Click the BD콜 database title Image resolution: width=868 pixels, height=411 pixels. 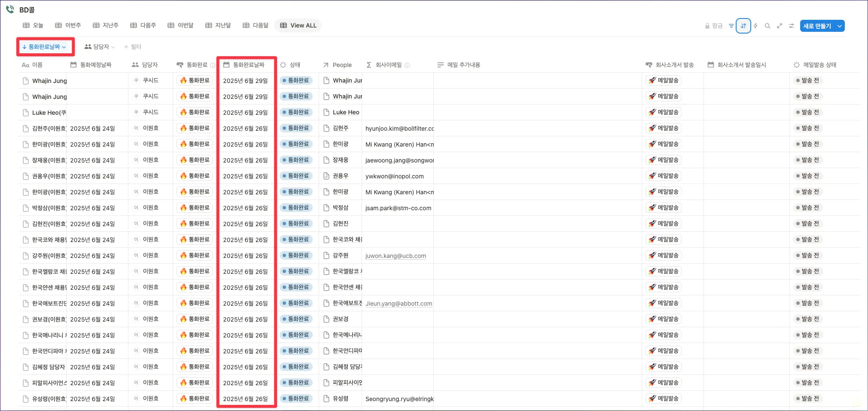27,9
